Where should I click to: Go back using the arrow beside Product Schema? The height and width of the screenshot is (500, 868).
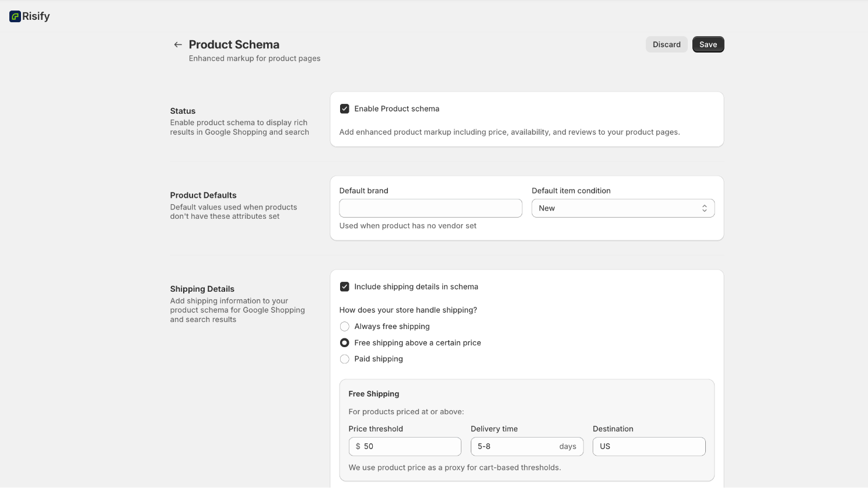(178, 44)
